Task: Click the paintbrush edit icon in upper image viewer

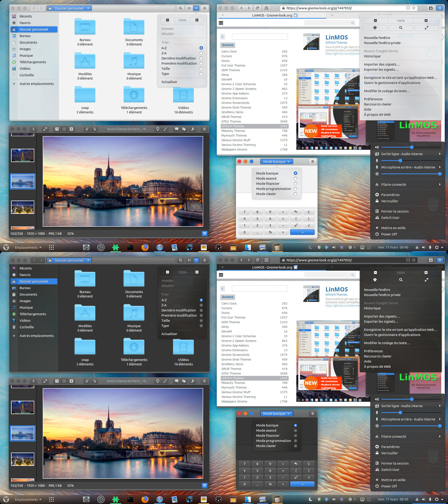Action: click(165, 129)
